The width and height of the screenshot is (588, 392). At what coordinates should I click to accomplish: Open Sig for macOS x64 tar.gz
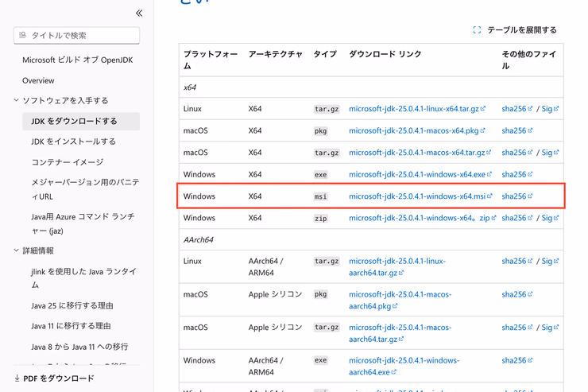click(x=550, y=153)
